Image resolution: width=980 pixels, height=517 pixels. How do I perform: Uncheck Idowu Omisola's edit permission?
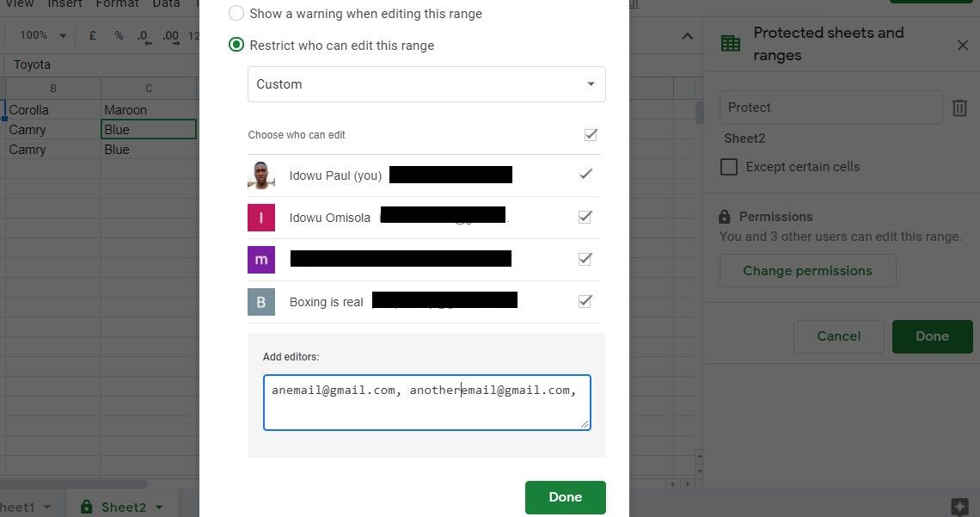[x=585, y=217]
